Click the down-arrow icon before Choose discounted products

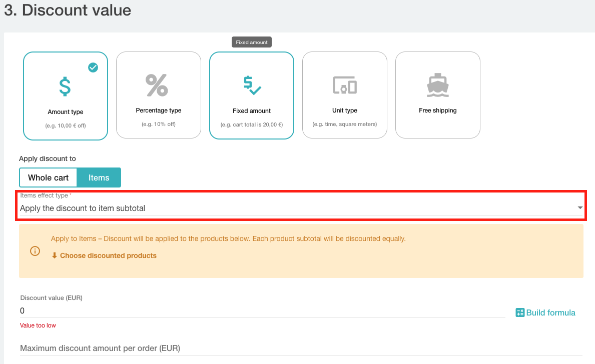point(54,255)
